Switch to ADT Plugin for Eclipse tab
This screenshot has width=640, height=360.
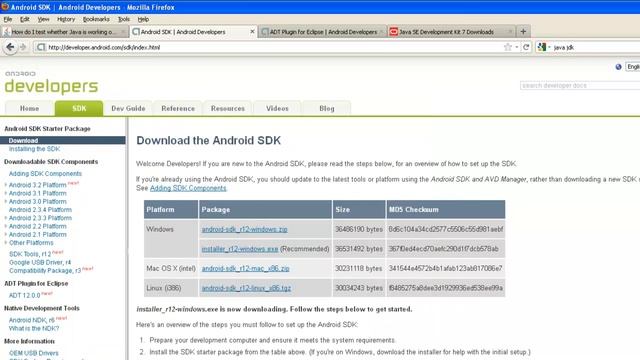(322, 31)
